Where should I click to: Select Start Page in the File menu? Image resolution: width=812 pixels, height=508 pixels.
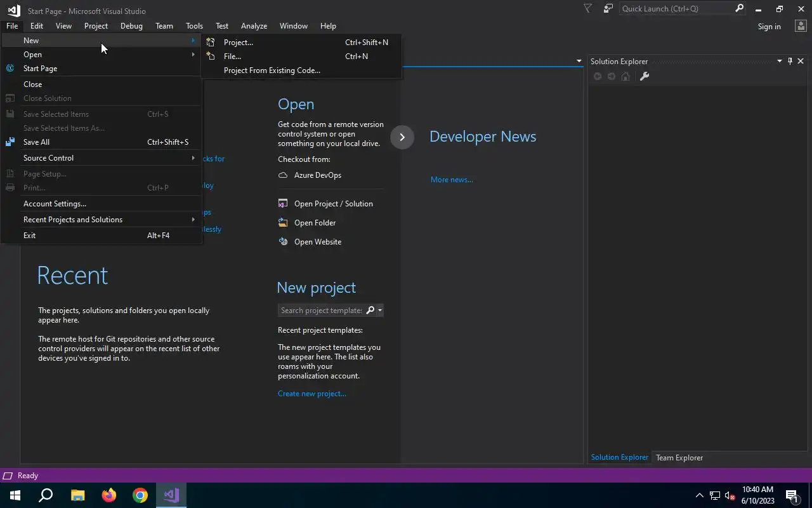click(101, 68)
